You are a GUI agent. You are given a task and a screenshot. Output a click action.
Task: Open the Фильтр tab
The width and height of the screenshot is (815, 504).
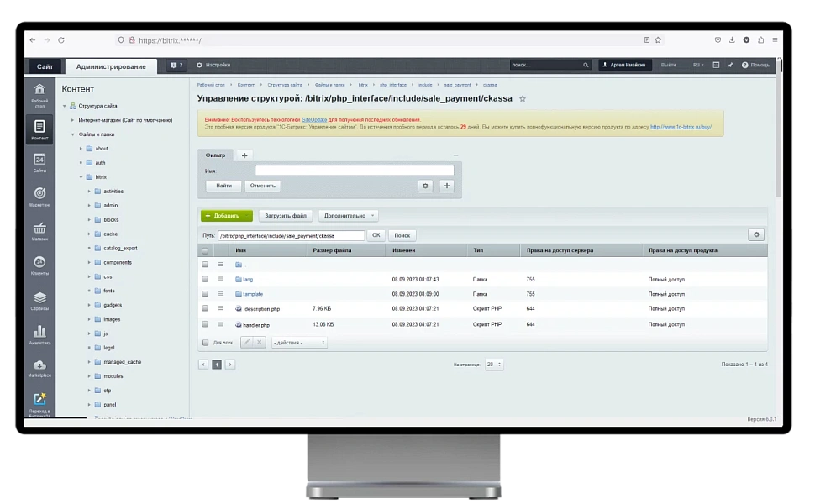pos(215,155)
